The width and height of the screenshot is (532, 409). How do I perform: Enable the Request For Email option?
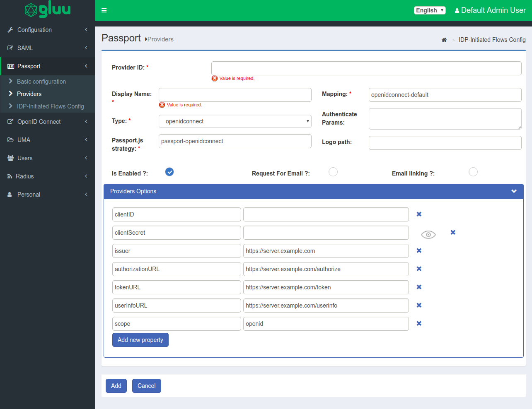click(x=333, y=172)
